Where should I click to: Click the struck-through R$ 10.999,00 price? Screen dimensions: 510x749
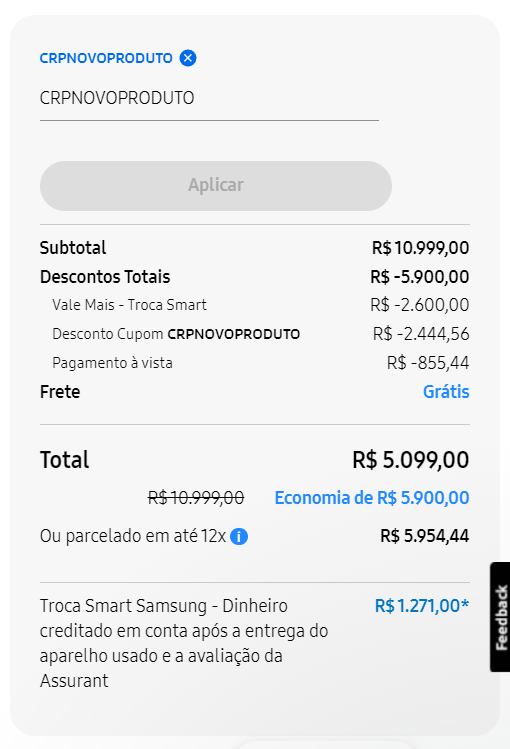coord(196,498)
